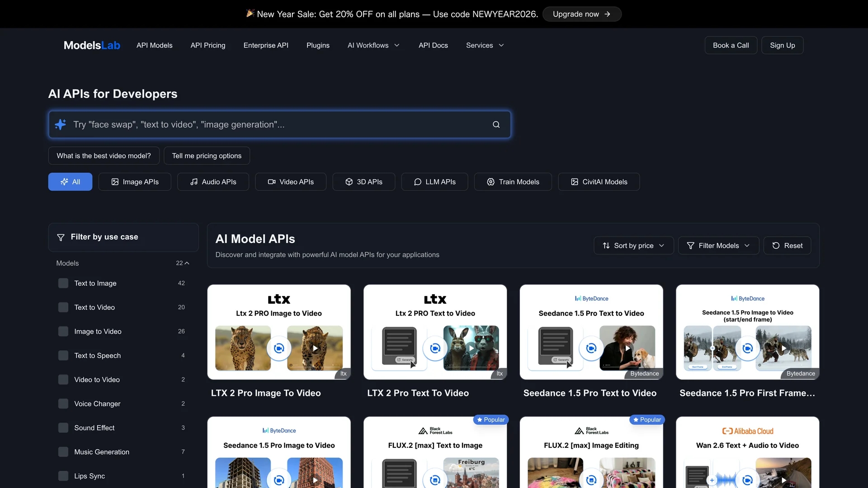Select the LLM APIs tab
Image resolution: width=868 pixels, height=488 pixels.
click(x=434, y=182)
